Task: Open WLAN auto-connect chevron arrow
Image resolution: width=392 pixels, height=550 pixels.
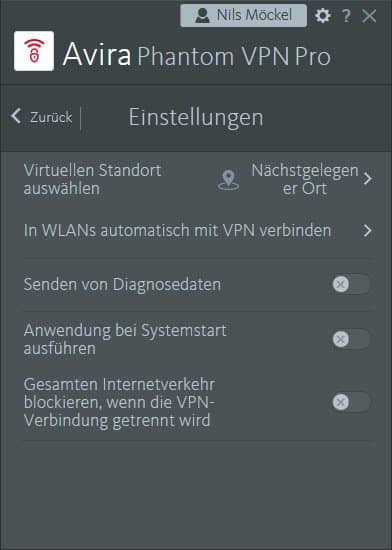Action: pos(367,230)
